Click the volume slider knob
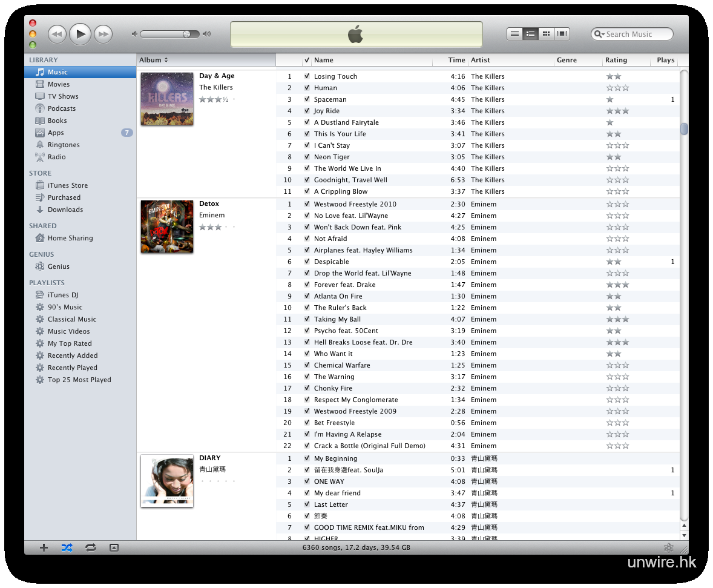This screenshot has height=588, width=713. click(187, 35)
